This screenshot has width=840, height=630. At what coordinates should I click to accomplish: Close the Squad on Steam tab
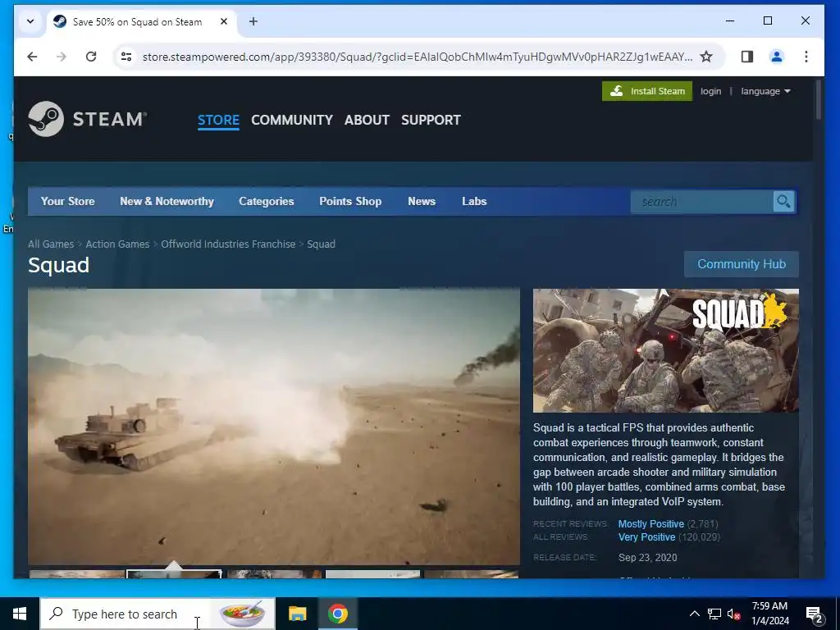click(x=224, y=21)
